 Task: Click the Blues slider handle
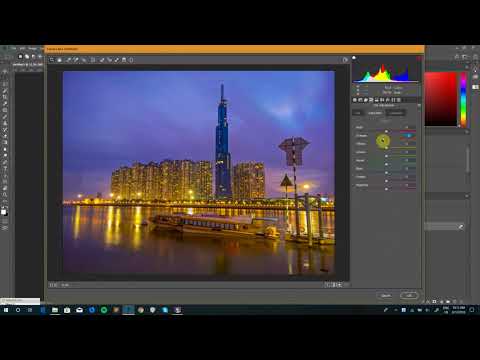386,173
